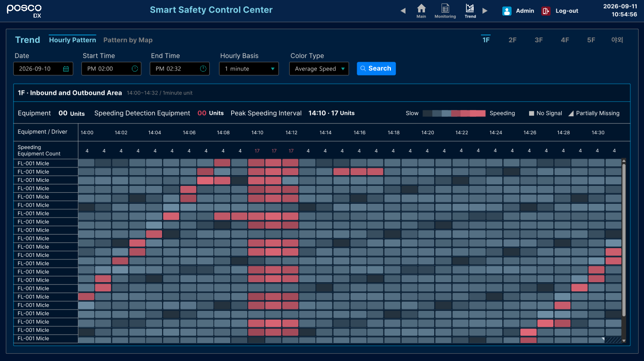Select the 5F floor tab

(x=591, y=40)
